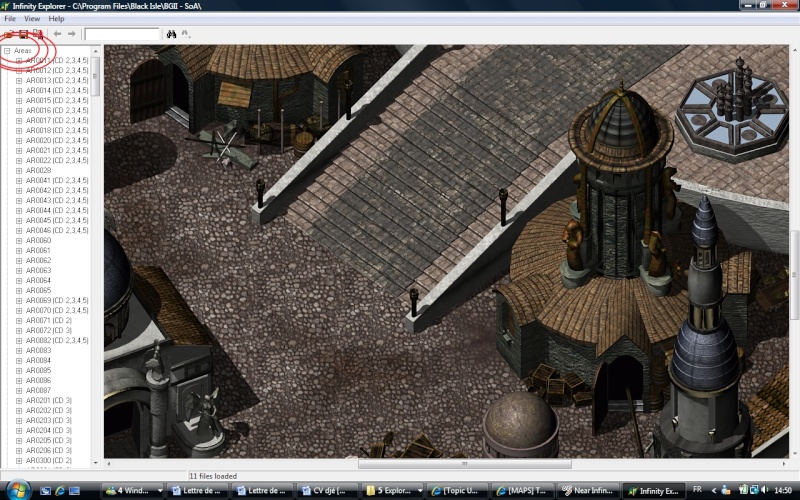The image size is (800, 500).
Task: Click the map view vertical scrollbar thumb
Action: (794, 275)
